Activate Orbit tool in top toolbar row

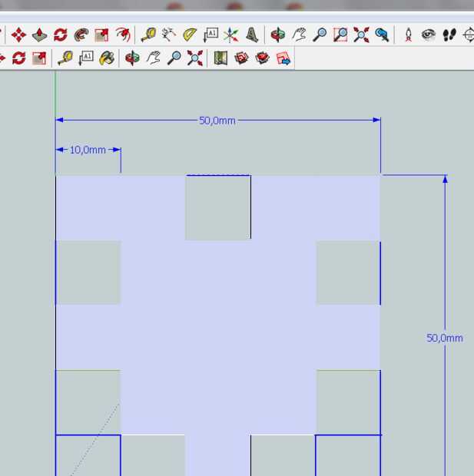pyautogui.click(x=278, y=35)
